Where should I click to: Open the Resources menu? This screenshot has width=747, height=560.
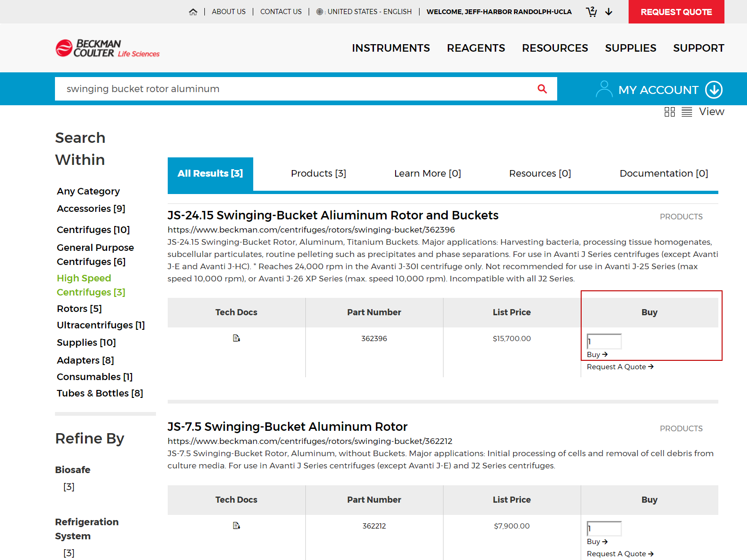point(555,48)
